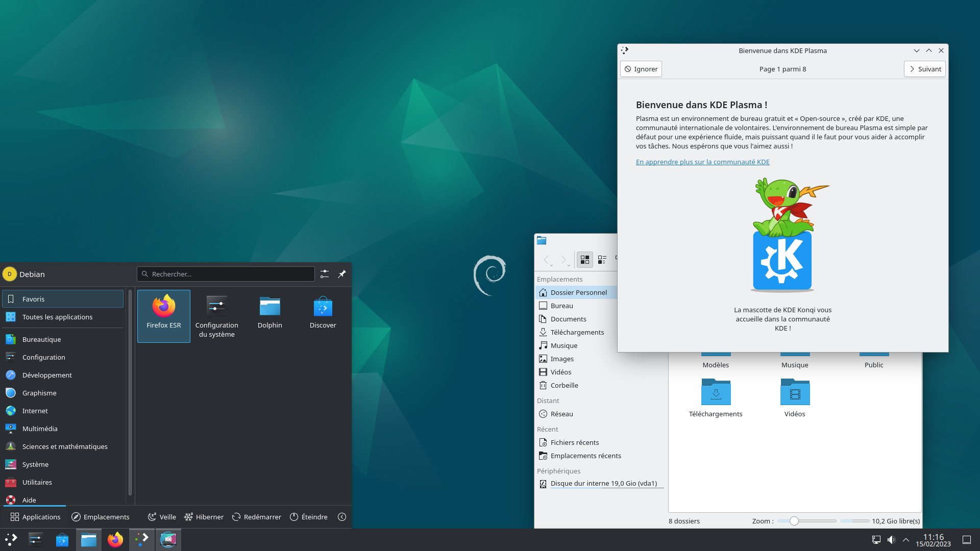Viewport: 980px width, 551px height.
Task: Open the Vidéos folder icon
Action: click(x=795, y=393)
